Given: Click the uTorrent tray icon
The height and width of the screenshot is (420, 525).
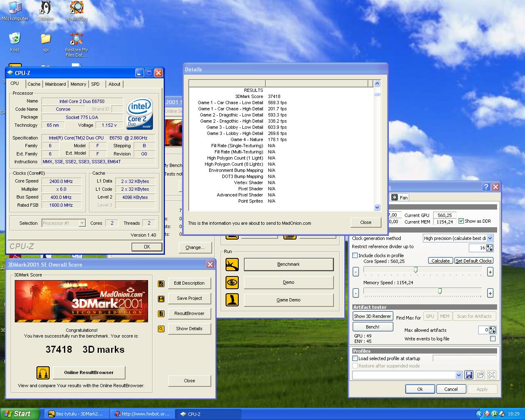Looking at the screenshot, I should 494,414.
